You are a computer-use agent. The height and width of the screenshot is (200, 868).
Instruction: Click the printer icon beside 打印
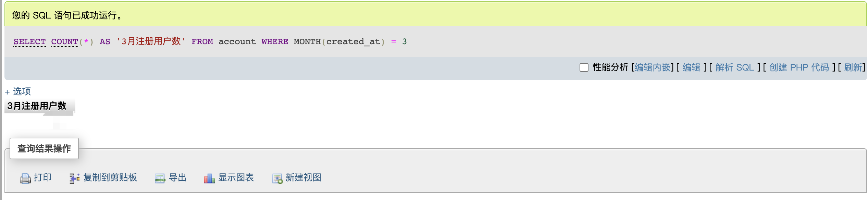25,178
